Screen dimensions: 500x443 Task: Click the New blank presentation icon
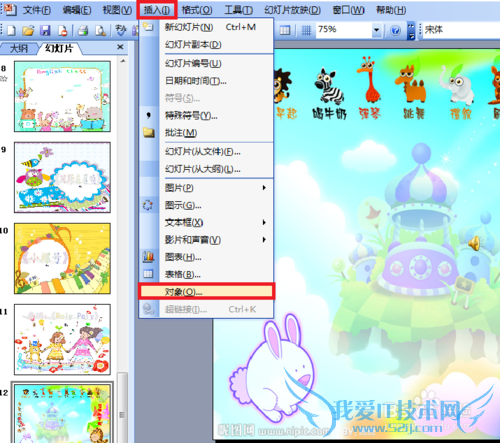point(11,30)
